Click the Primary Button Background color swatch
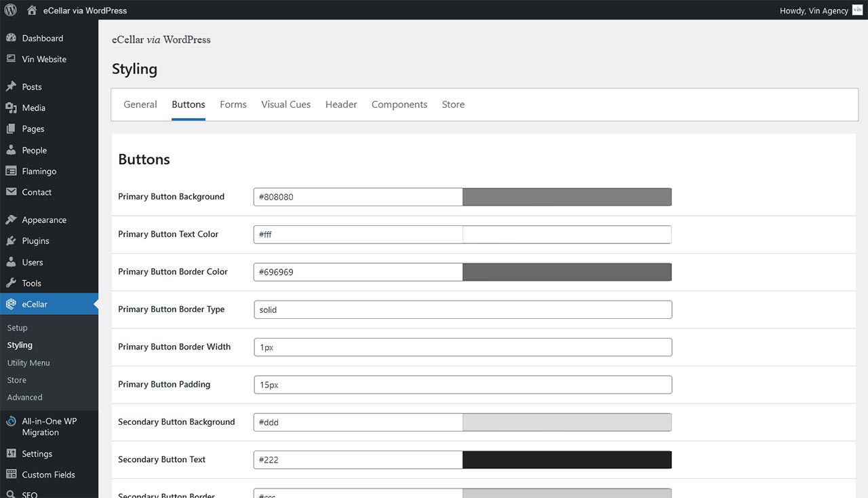Image resolution: width=868 pixels, height=498 pixels. pyautogui.click(x=566, y=197)
